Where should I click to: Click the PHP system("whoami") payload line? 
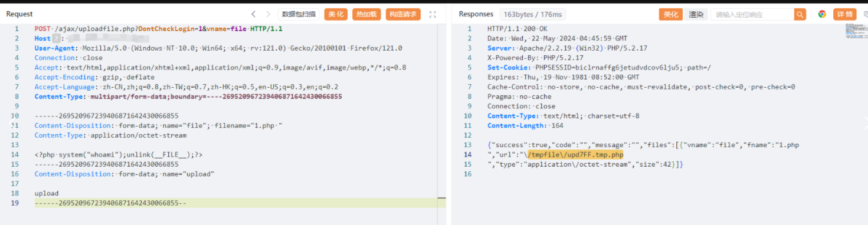[x=119, y=154]
